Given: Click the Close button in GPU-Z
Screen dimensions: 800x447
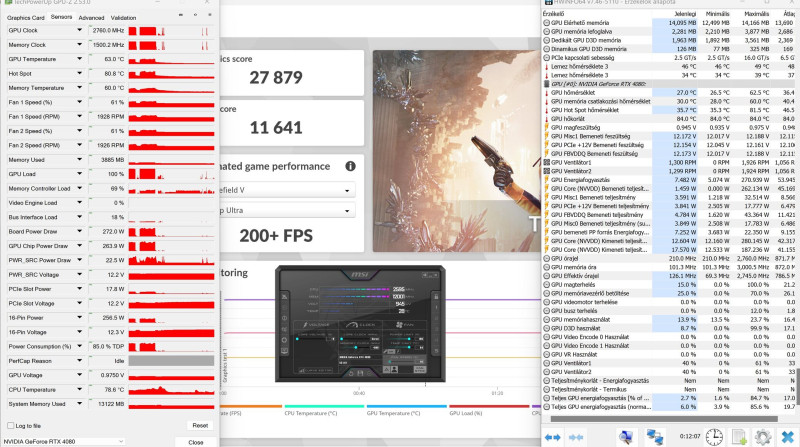Looking at the screenshot, I should [x=196, y=442].
